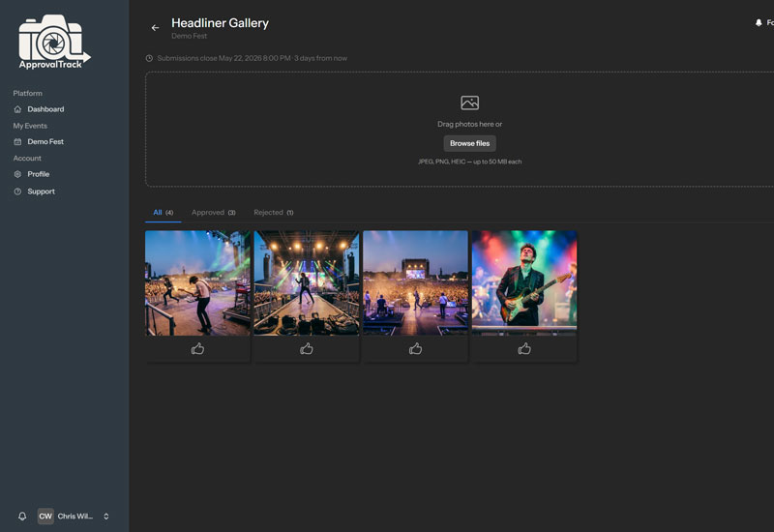Screen dimensions: 774x532
Task: Switch to the All tab
Action: tap(164, 212)
